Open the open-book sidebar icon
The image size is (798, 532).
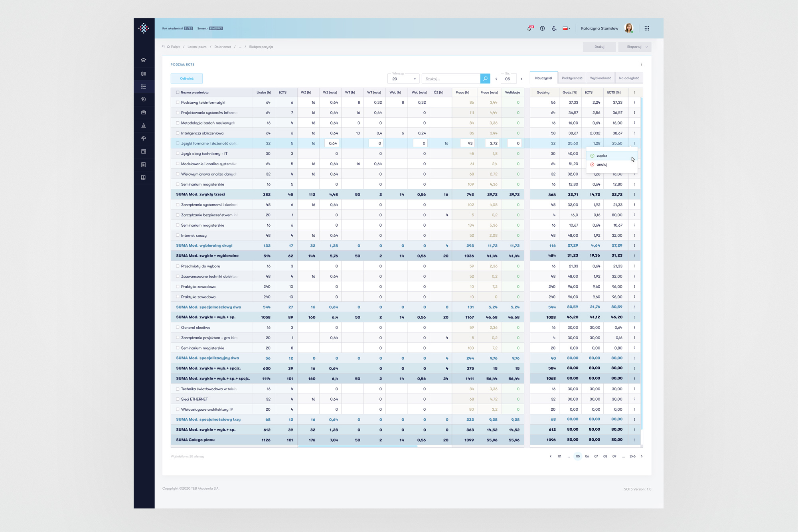click(144, 178)
